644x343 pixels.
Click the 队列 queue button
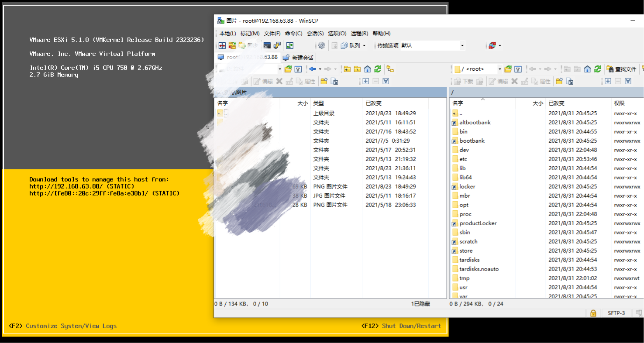click(351, 45)
